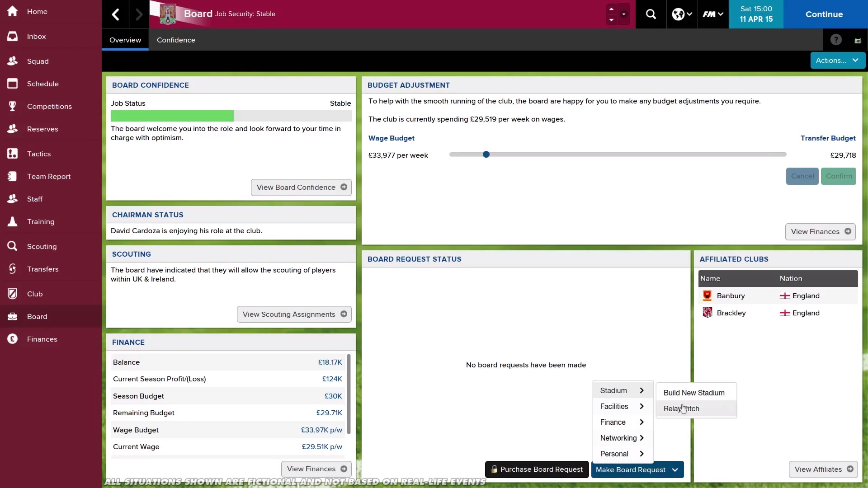Image resolution: width=868 pixels, height=488 pixels.
Task: Open the FM menu dropdown
Action: [713, 14]
